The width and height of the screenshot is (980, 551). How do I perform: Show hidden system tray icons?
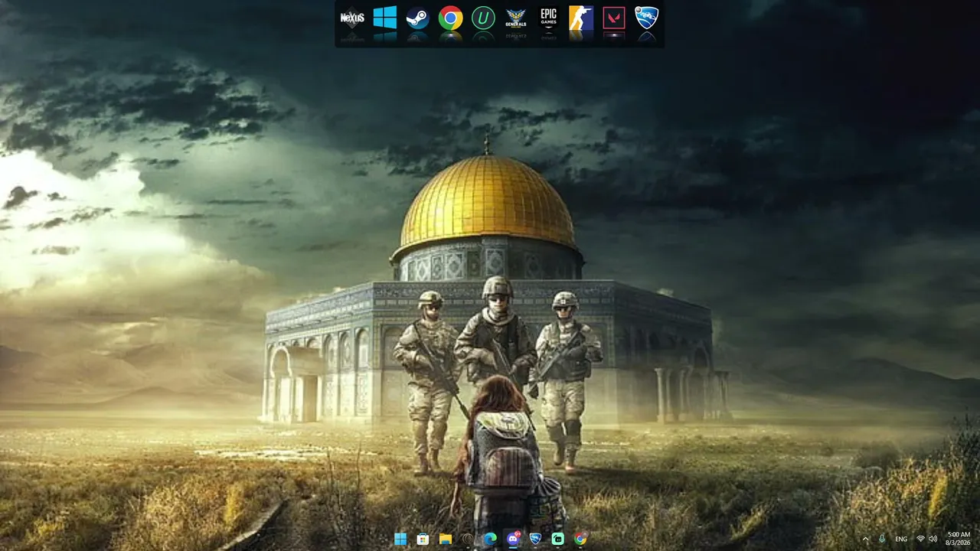pyautogui.click(x=866, y=539)
